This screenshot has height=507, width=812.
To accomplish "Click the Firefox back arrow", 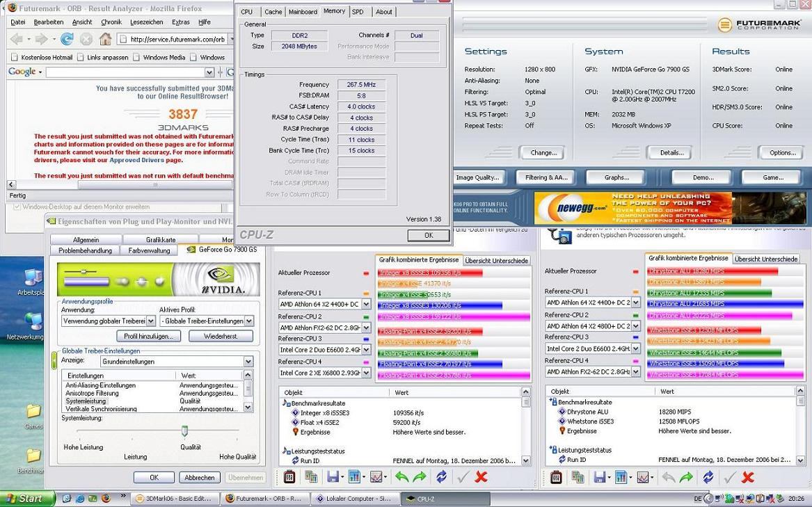I will click(x=17, y=39).
